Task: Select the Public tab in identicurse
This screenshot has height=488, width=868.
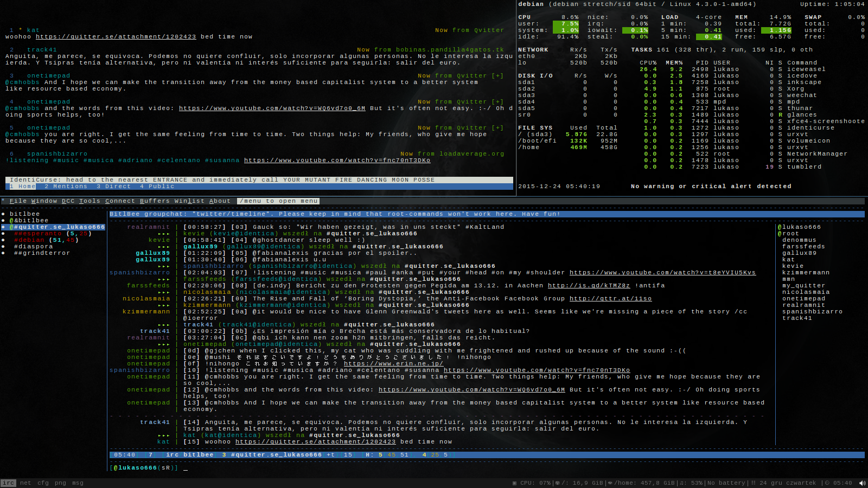Action: [x=157, y=187]
